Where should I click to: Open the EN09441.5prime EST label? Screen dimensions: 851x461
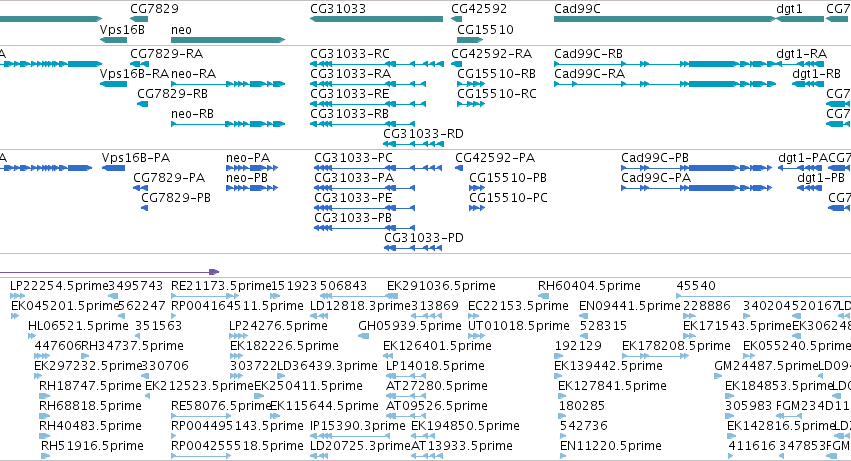tap(630, 306)
